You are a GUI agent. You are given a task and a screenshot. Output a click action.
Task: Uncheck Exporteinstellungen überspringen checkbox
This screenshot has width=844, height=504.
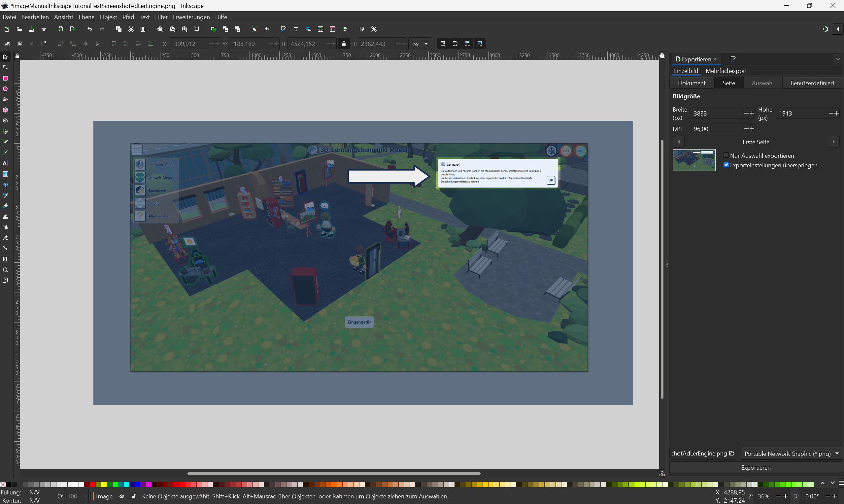pos(726,165)
